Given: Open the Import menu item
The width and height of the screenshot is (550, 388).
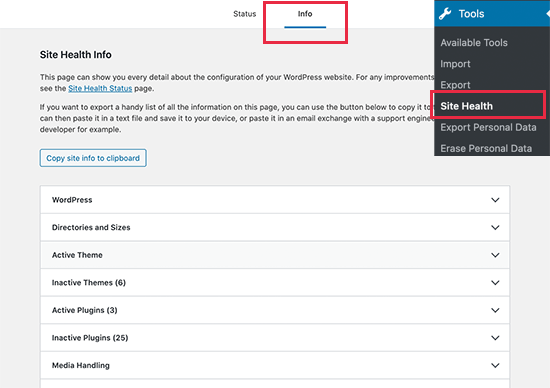Looking at the screenshot, I should tap(455, 64).
